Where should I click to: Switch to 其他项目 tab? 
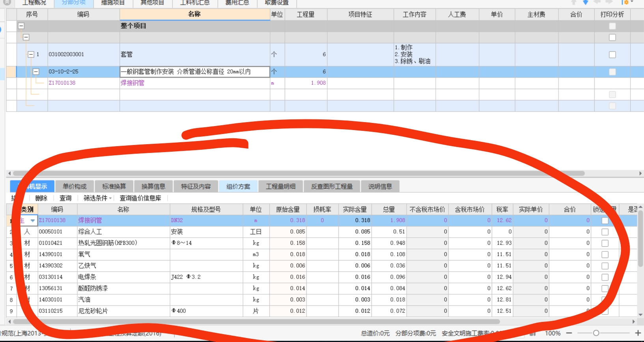[152, 3]
